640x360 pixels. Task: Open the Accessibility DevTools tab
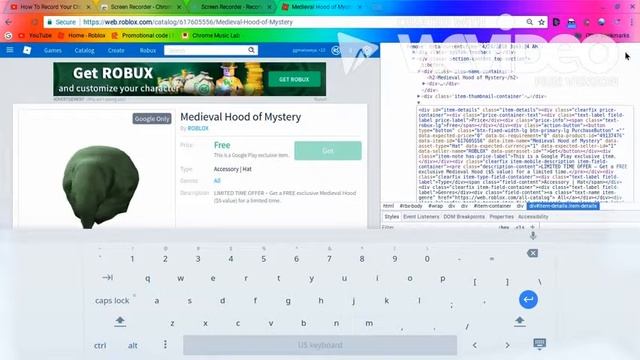(533, 217)
